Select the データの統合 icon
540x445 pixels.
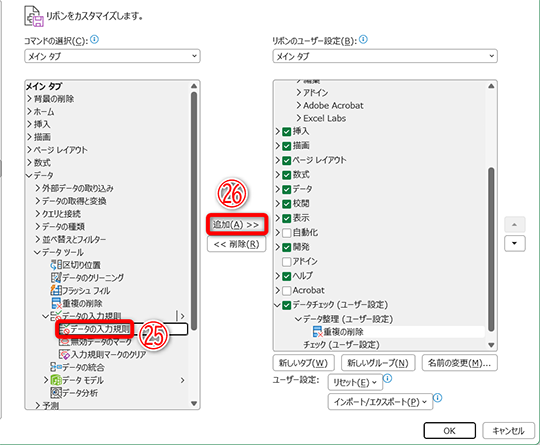click(x=56, y=367)
